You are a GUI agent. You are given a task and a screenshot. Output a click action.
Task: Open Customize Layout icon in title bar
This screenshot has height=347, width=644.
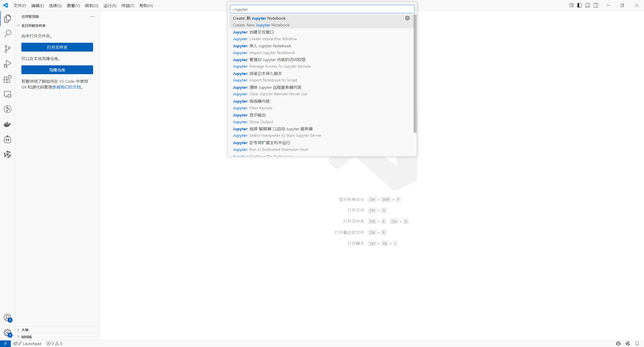pyautogui.click(x=571, y=5)
